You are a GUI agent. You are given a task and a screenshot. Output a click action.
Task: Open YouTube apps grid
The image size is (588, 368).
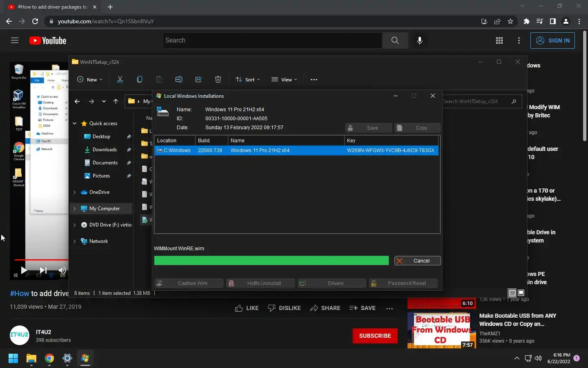[x=499, y=40]
